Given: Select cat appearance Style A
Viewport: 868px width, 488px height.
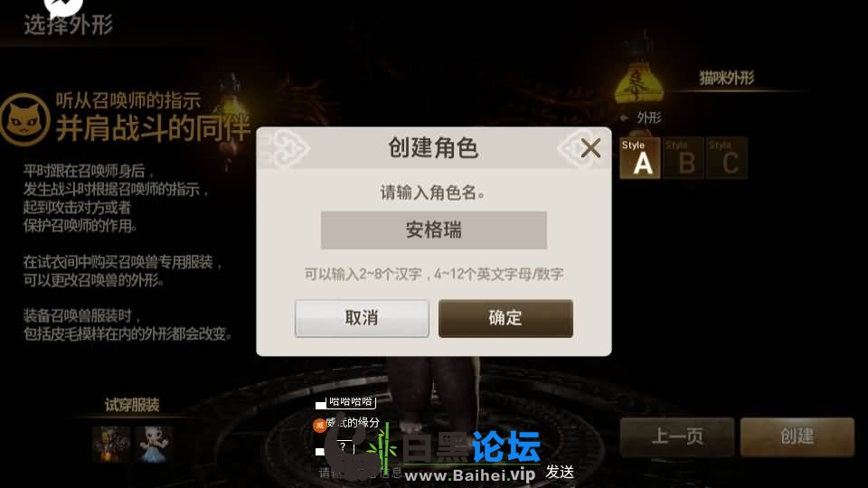Looking at the screenshot, I should click(x=640, y=157).
